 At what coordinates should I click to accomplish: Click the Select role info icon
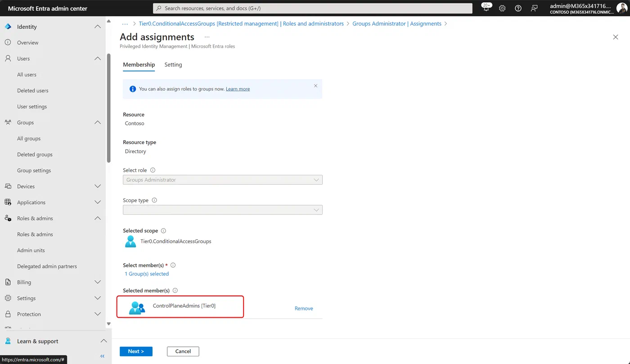click(153, 170)
